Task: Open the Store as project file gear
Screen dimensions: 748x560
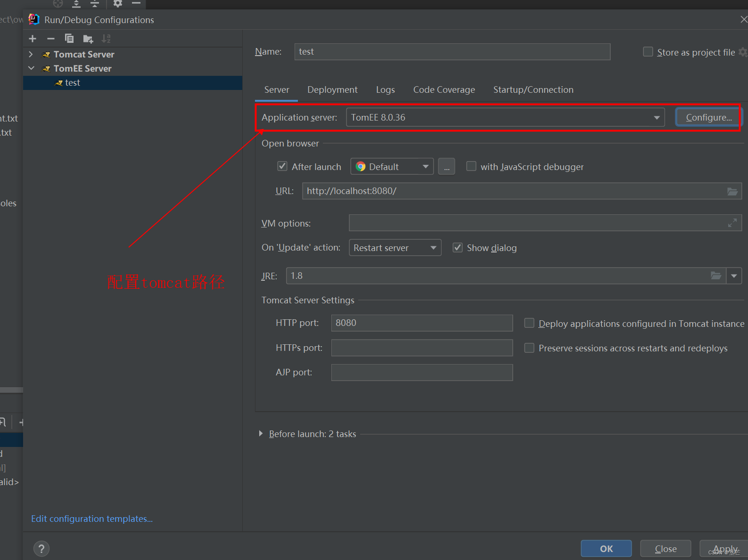Action: pos(743,52)
